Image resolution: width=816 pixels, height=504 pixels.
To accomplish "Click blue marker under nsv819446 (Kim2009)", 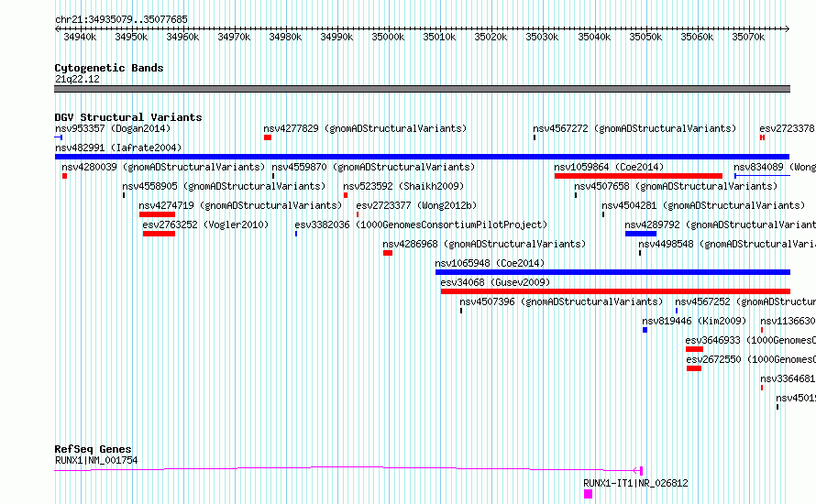I will (x=645, y=330).
